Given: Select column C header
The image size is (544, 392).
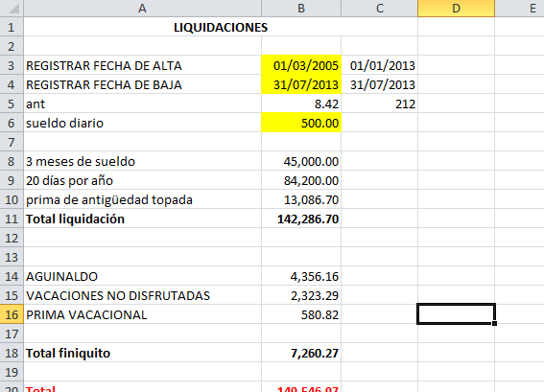Looking at the screenshot, I should (380, 8).
